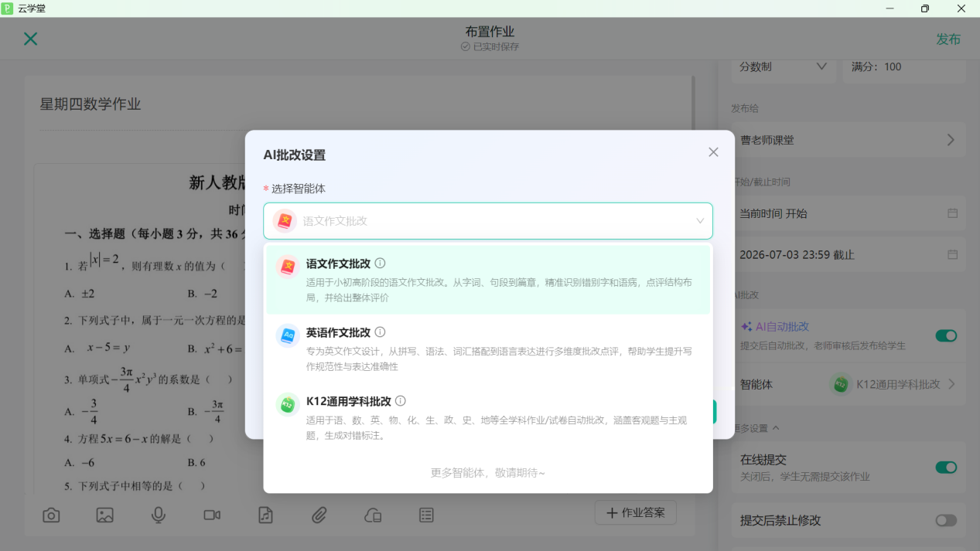Record audio with microphone icon
Image resolution: width=980 pixels, height=551 pixels.
pos(159,515)
